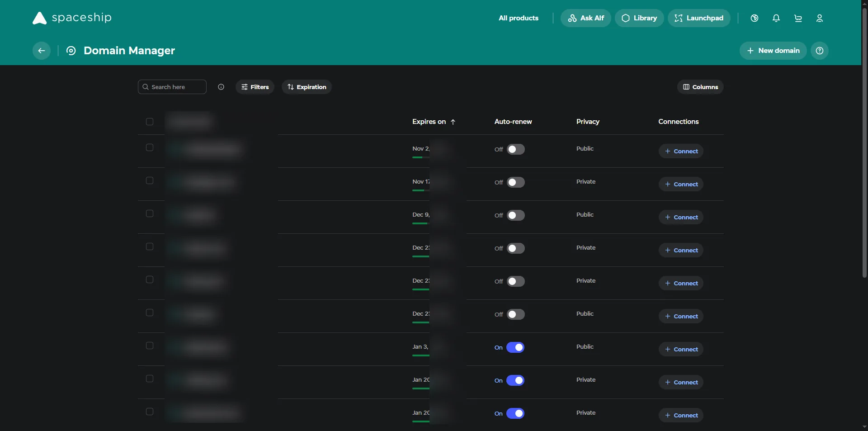Open Ask Alf assistant

586,18
